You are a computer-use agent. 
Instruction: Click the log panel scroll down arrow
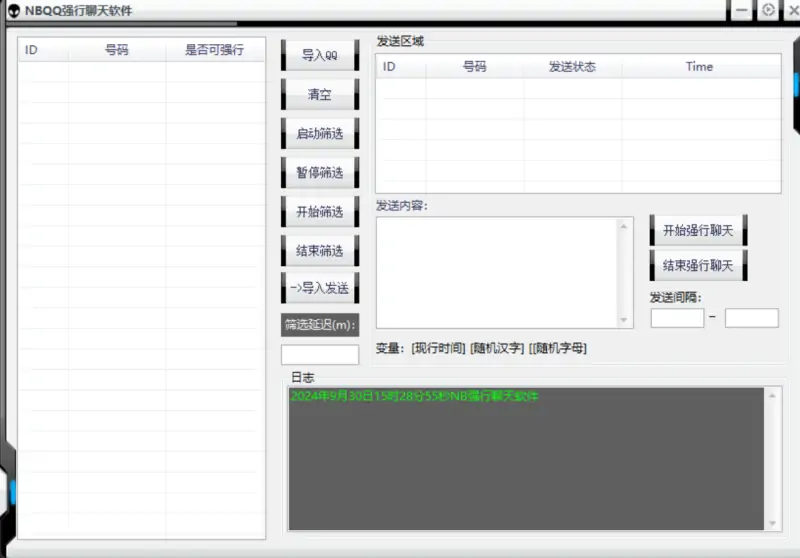click(772, 523)
